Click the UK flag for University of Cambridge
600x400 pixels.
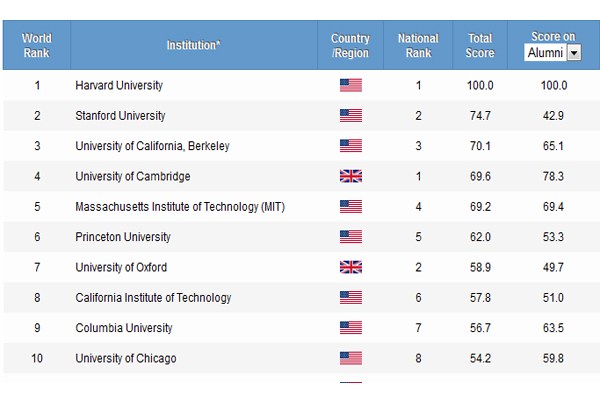(x=350, y=176)
